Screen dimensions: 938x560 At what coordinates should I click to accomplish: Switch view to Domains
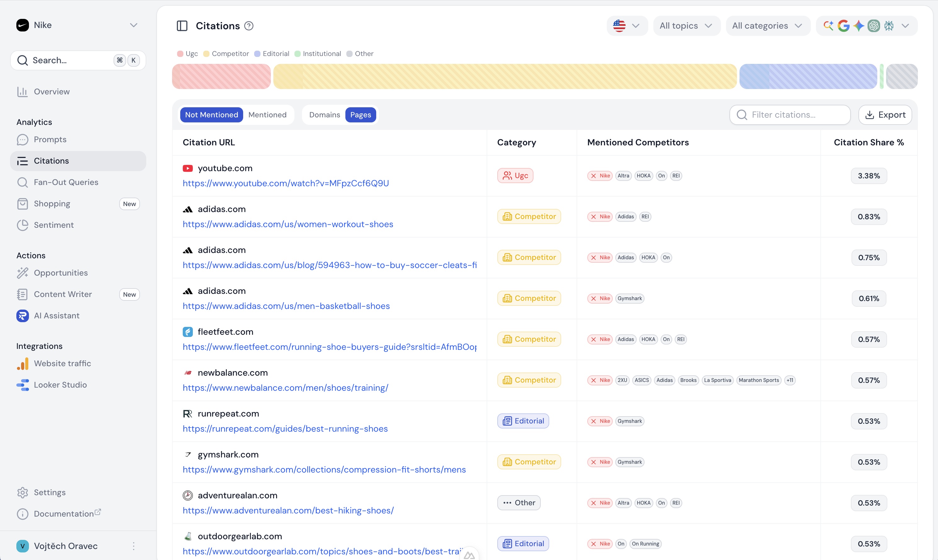[x=324, y=115]
